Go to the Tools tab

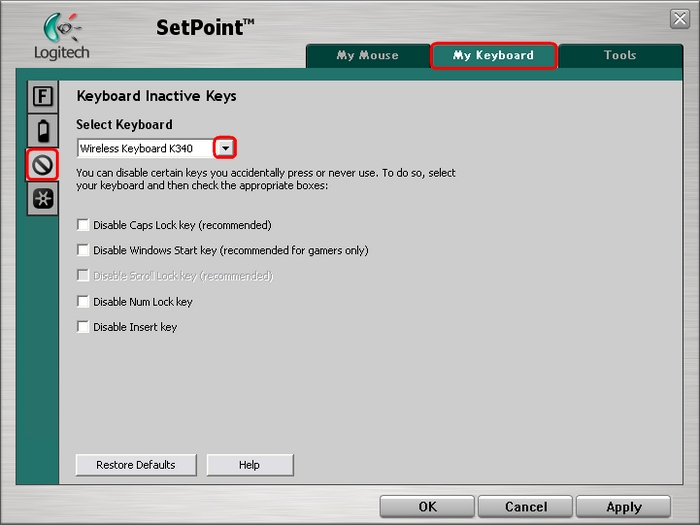pos(619,56)
